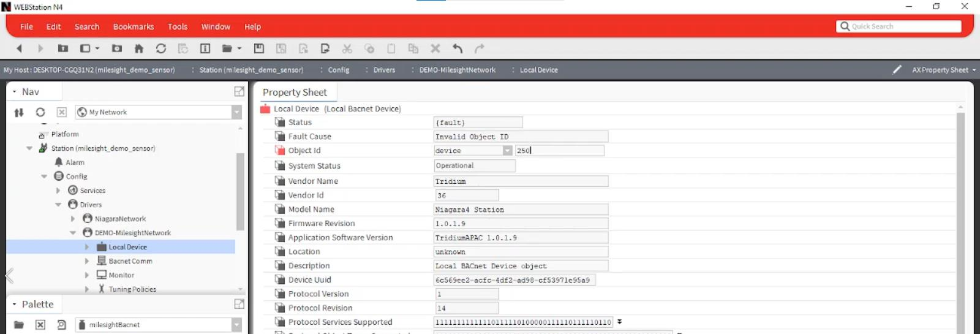Expand the NiagaraNetwork tree node

[x=73, y=219]
